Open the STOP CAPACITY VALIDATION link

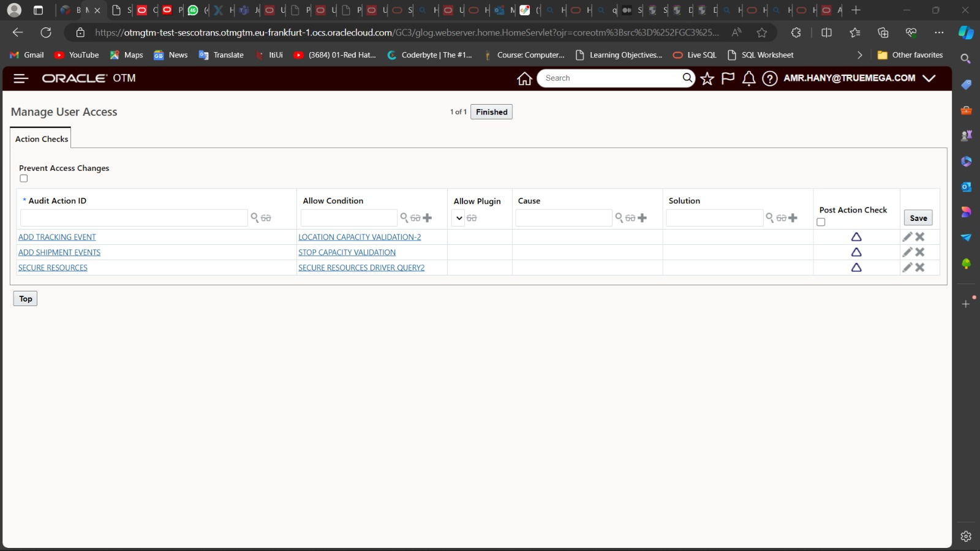click(347, 252)
